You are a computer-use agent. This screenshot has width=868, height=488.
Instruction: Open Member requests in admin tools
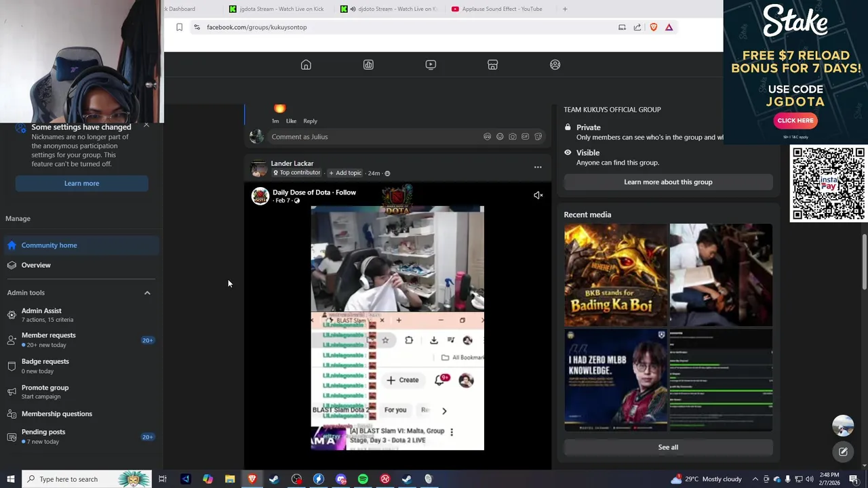(81, 340)
